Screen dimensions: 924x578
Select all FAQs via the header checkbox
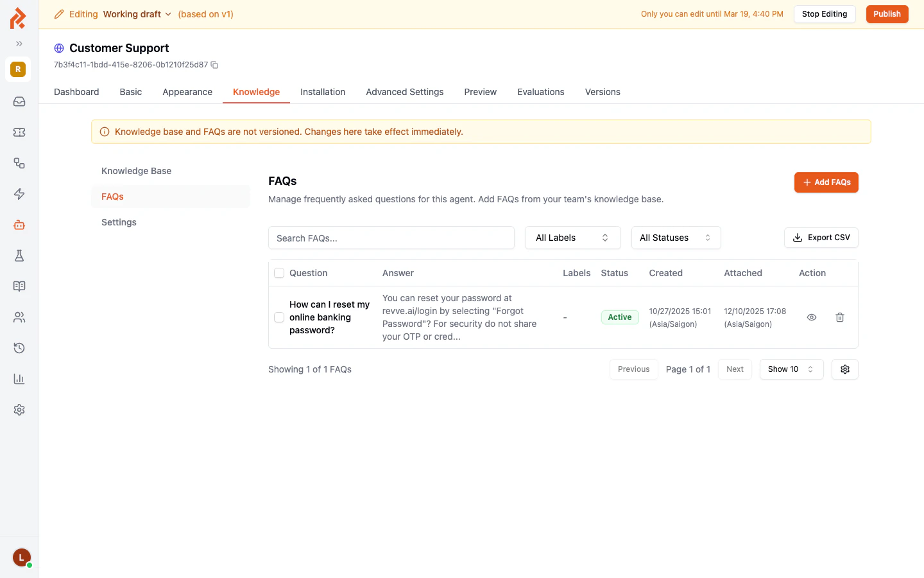point(279,272)
